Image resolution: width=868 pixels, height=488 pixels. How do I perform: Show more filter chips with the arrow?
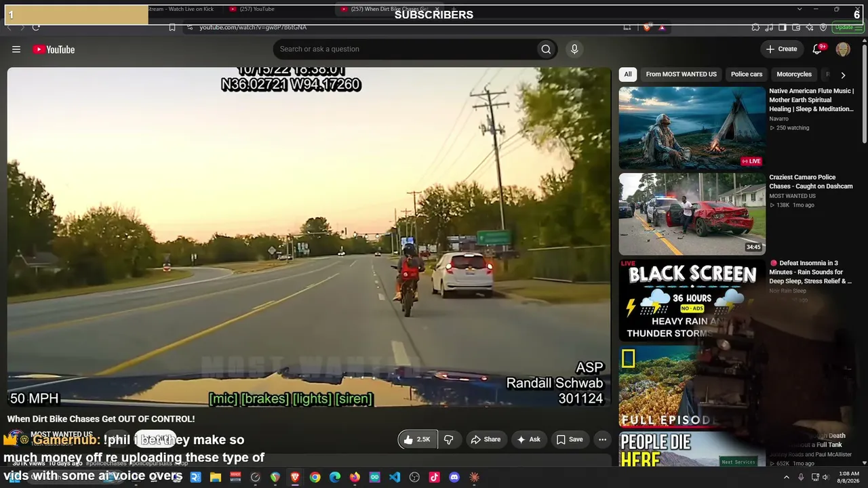pyautogui.click(x=843, y=75)
